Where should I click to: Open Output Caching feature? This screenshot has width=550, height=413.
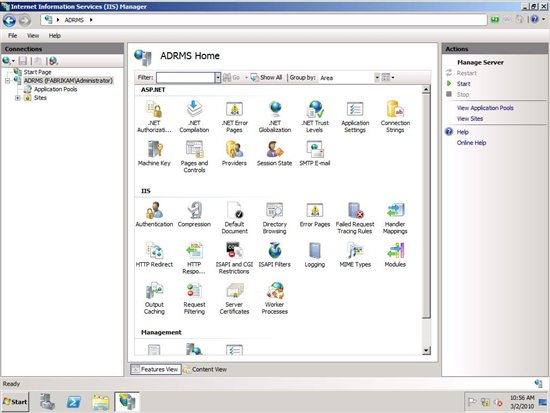coord(154,298)
